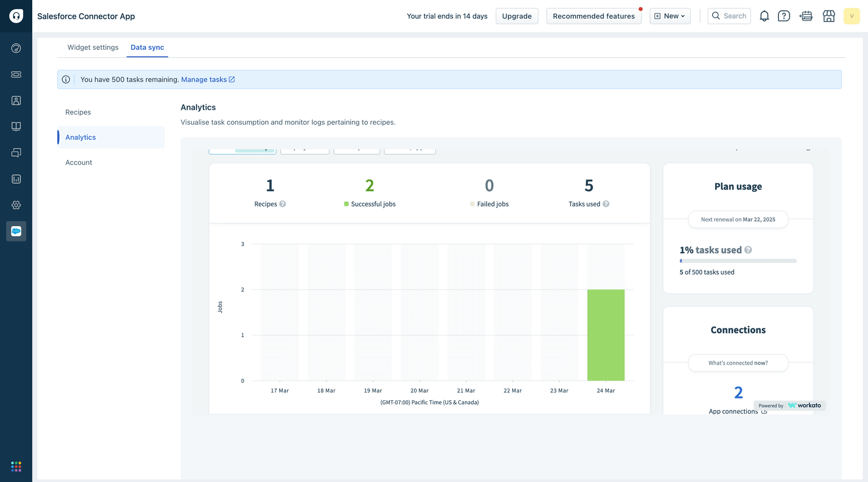Click the Upgrade button
This screenshot has width=868, height=482.
point(517,16)
